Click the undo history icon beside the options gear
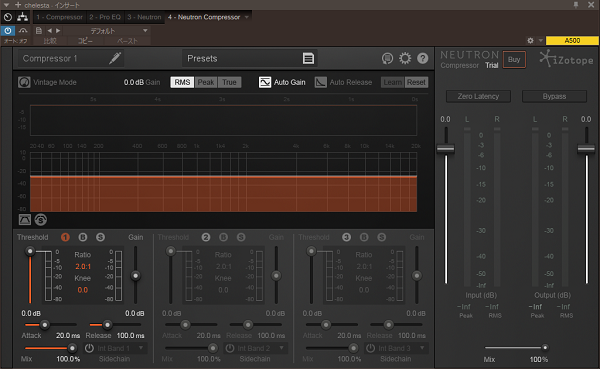 pyautogui.click(x=387, y=58)
